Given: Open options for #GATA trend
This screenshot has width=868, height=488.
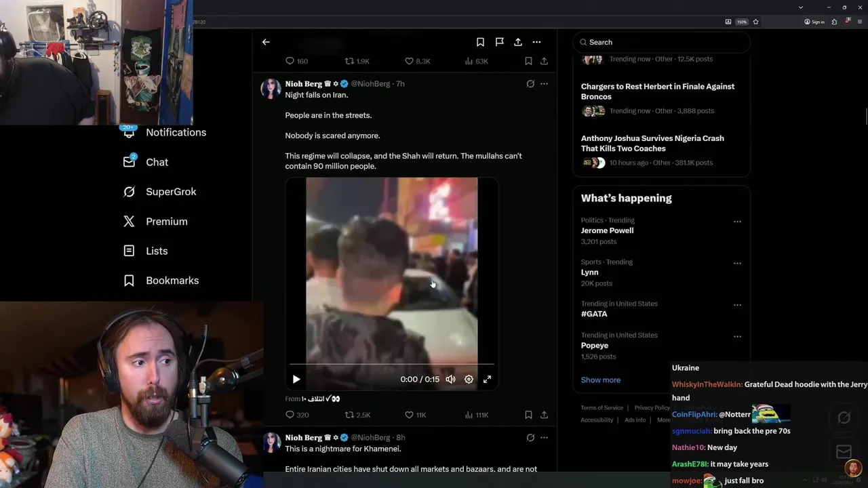Looking at the screenshot, I should (737, 305).
